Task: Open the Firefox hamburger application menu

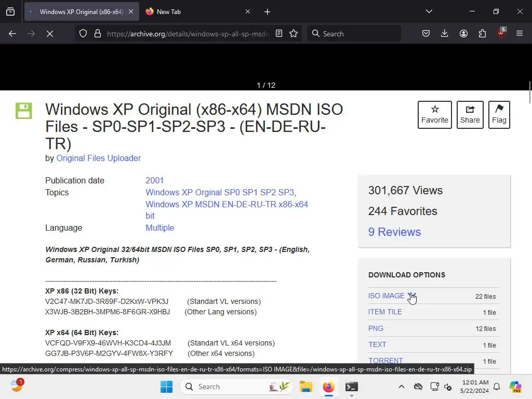Action: (520, 33)
